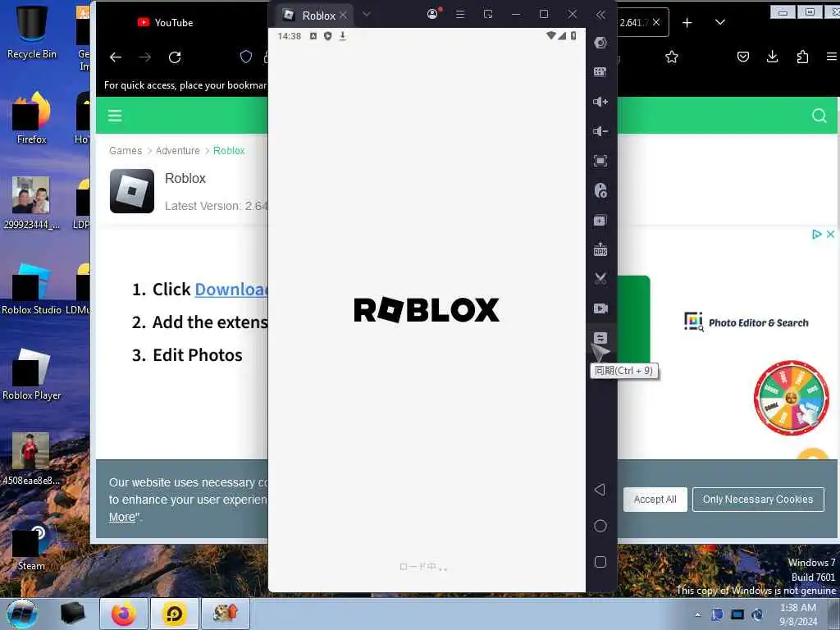Click taskbar clock showing 1:38 AM
Viewport: 840px width, 630px height.
798,614
